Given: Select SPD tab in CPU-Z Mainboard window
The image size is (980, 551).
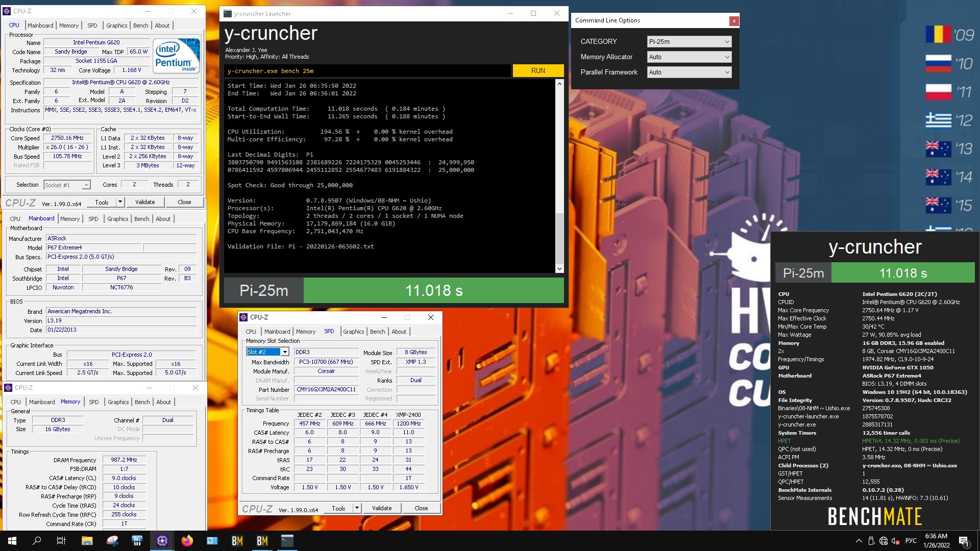Looking at the screenshot, I should click(x=93, y=219).
